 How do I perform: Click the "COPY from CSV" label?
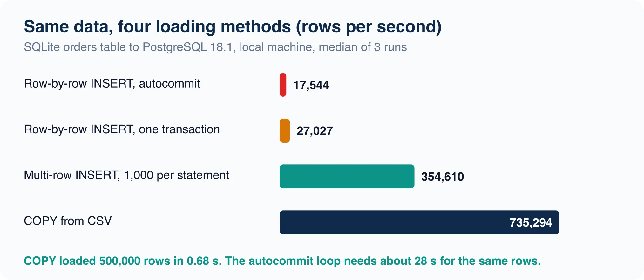pyautogui.click(x=68, y=221)
